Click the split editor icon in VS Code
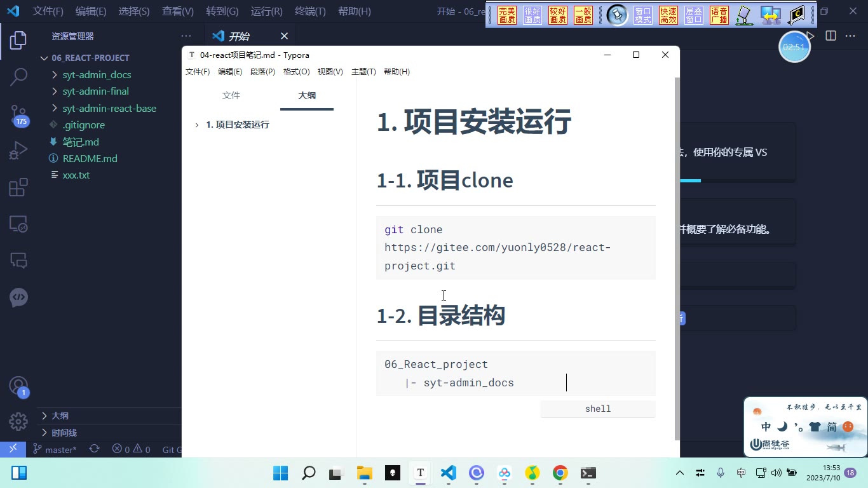Viewport: 868px width, 488px height. [831, 36]
